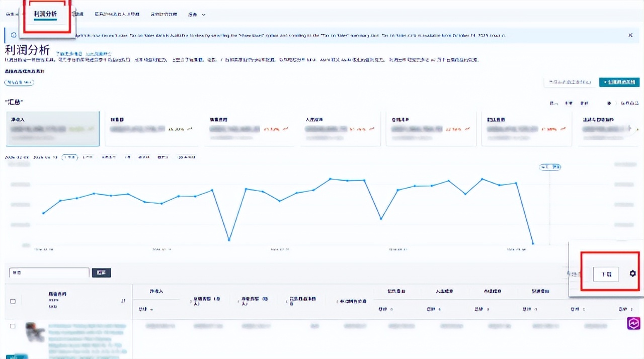The height and width of the screenshot is (359, 644).
Task: Open the dropdown left of teal button
Action: point(570,82)
